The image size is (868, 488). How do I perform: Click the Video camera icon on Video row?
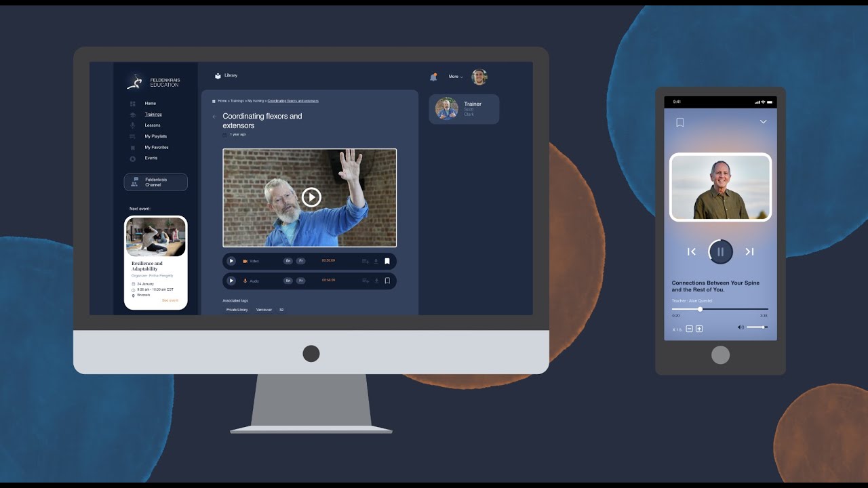(x=245, y=261)
